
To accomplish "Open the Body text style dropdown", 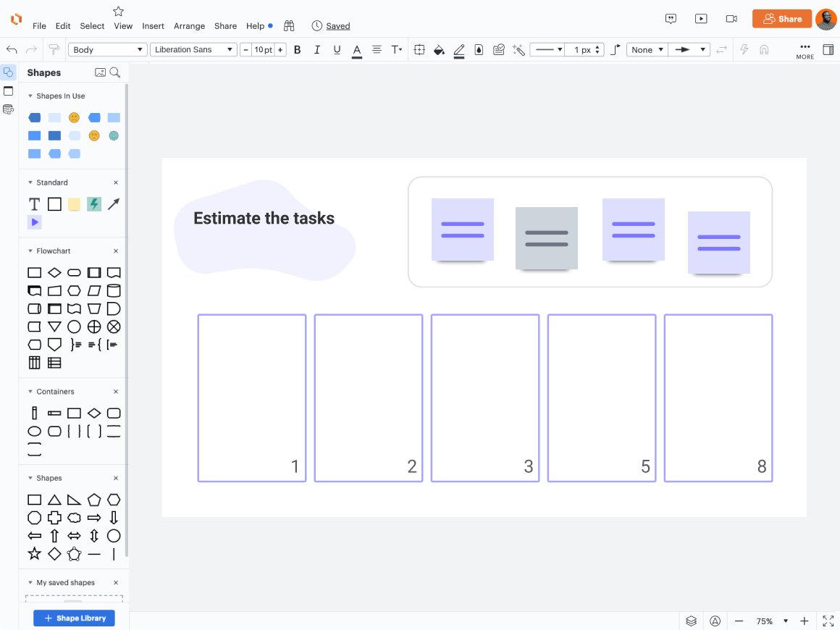I will 108,50.
